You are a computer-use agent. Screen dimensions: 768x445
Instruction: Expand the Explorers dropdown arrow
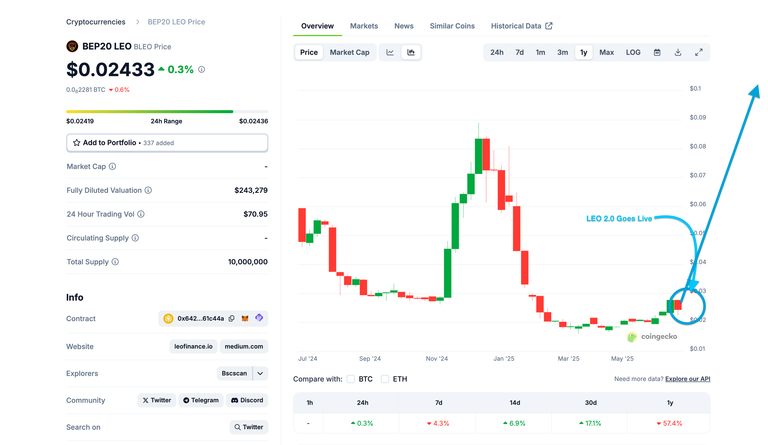(260, 374)
